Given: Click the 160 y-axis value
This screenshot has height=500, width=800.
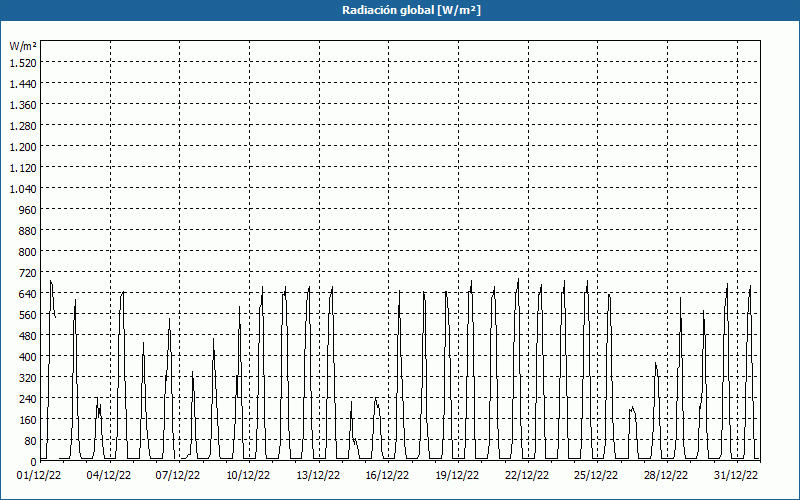Looking at the screenshot, I should [x=28, y=420].
